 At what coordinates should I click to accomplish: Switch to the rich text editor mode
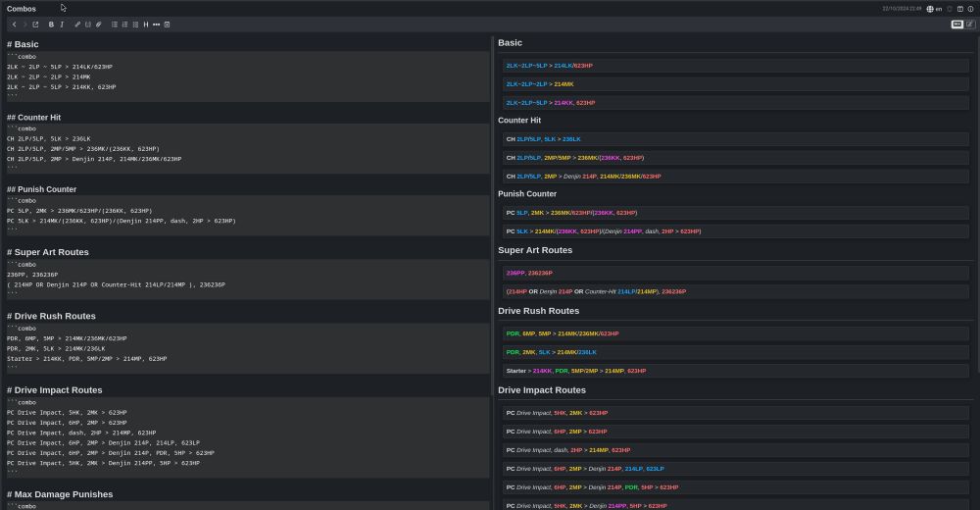[970, 25]
